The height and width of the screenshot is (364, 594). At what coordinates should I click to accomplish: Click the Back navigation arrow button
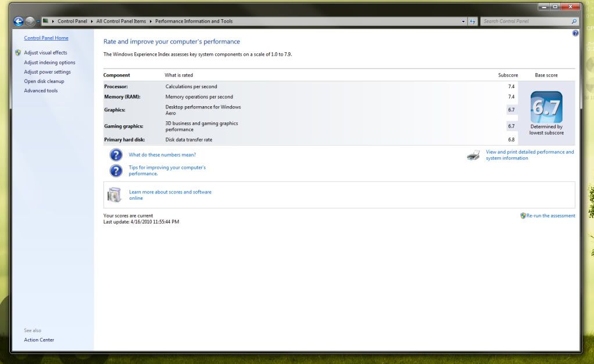[x=18, y=21]
